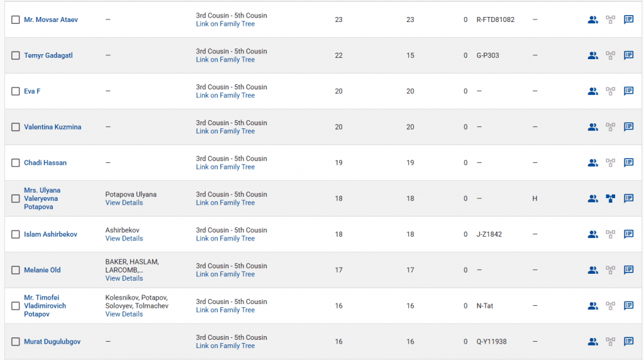Image resolution: width=644 pixels, height=360 pixels.
Task: Open notes icon for Mr. Timofei Potapov
Action: 628,306
